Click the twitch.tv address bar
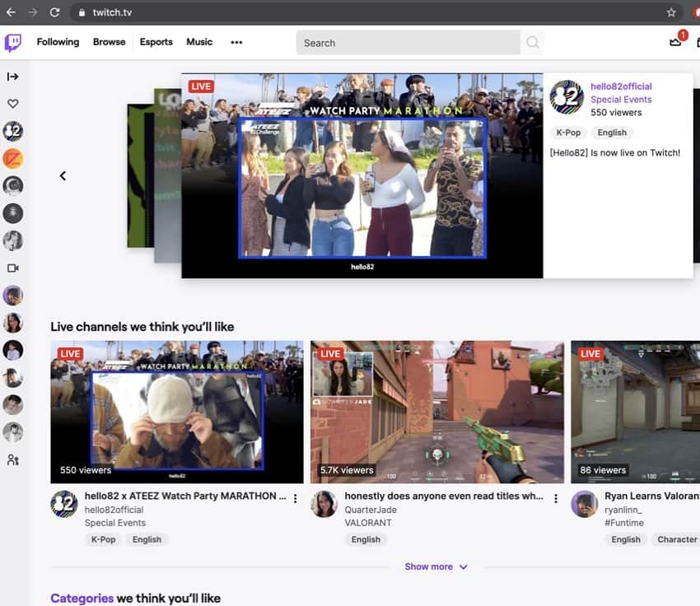Viewport: 700px width, 606px height. pyautogui.click(x=375, y=12)
